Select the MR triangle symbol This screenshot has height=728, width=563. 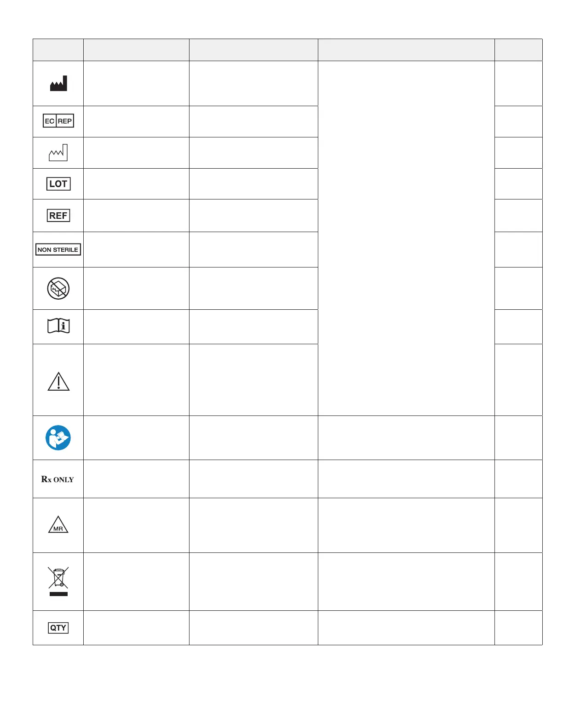[58, 525]
